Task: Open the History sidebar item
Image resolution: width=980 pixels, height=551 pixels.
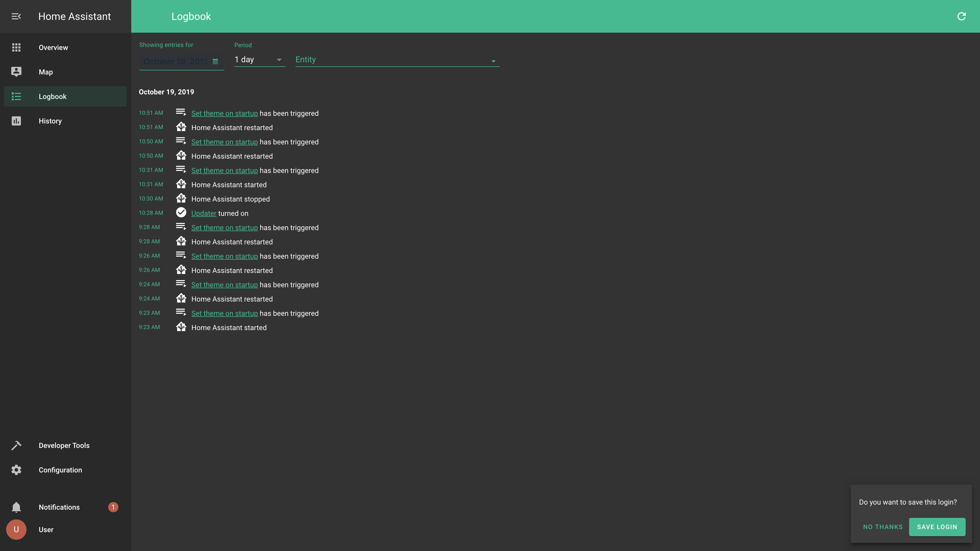Action: coord(50,121)
